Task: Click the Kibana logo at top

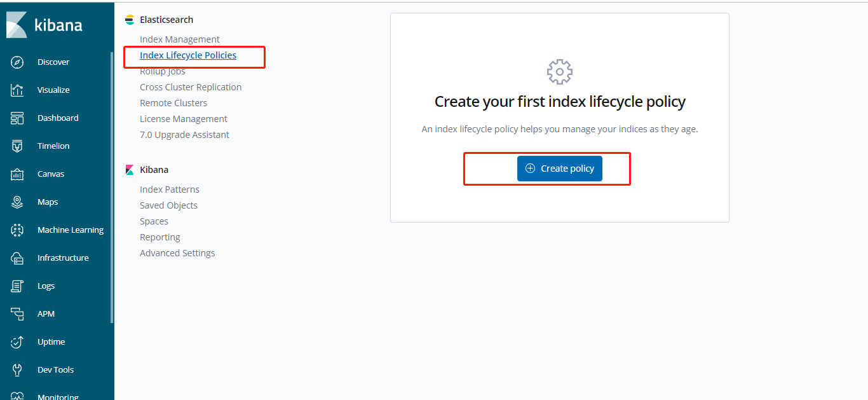Action: (44, 25)
